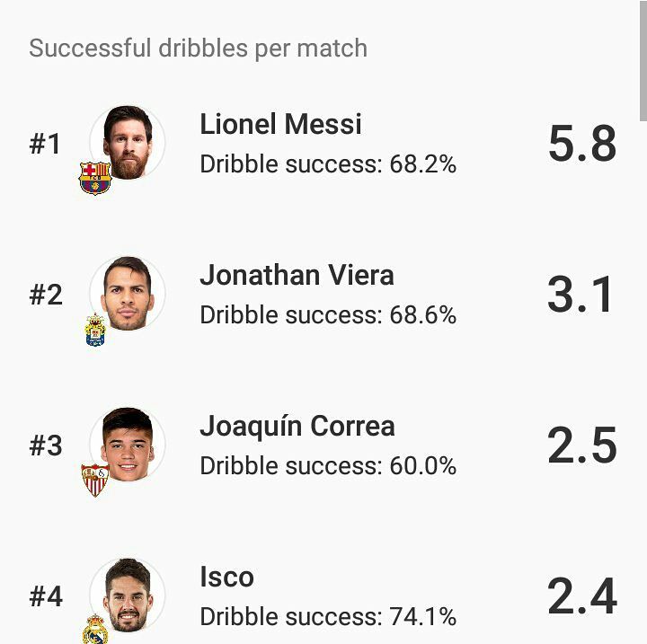Tap the #1 rank label
Screen dimensions: 647x644
point(45,144)
